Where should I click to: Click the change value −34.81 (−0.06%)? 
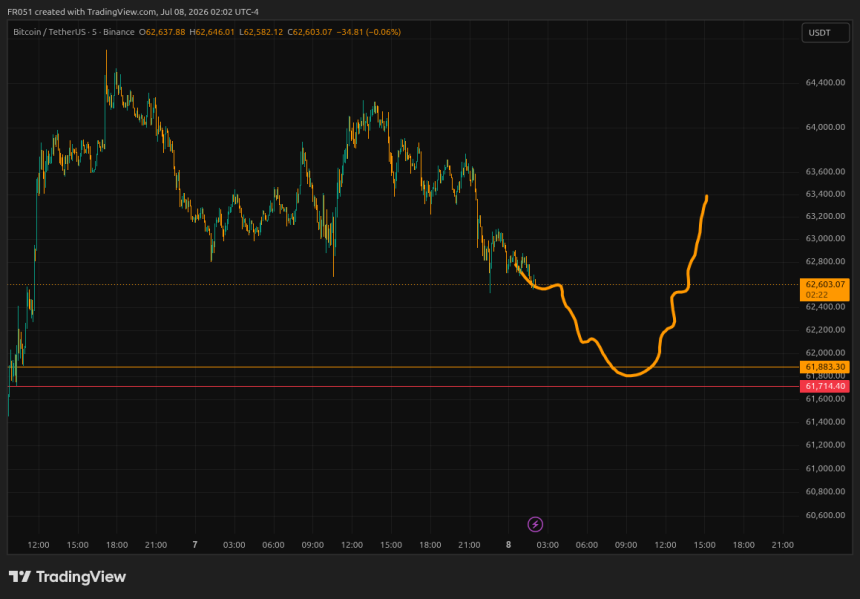[x=369, y=32]
